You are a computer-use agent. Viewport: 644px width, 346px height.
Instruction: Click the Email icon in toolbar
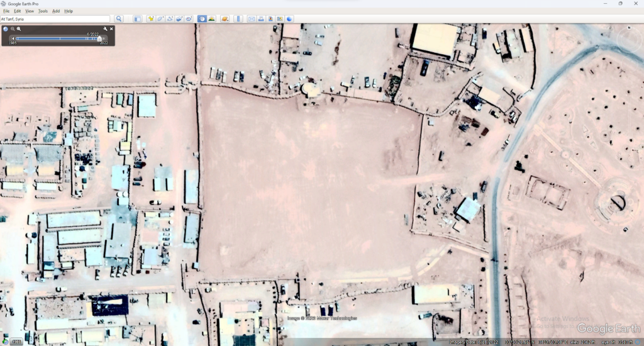point(252,19)
